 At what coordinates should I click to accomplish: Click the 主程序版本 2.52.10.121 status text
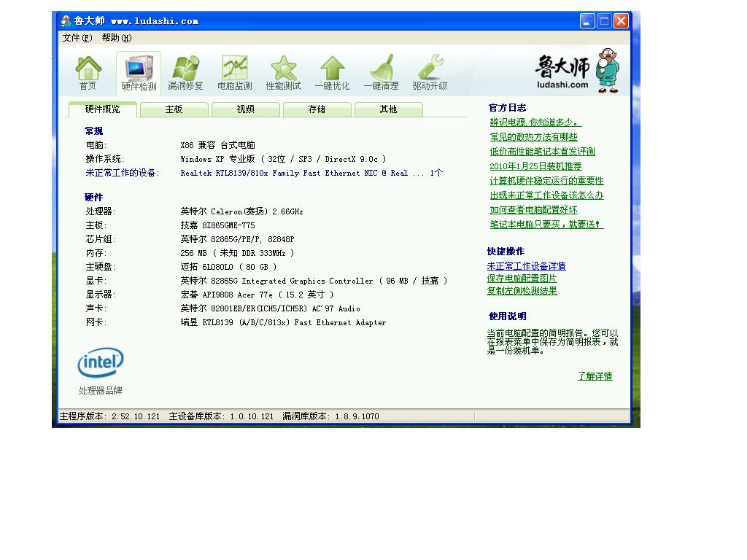tap(109, 416)
